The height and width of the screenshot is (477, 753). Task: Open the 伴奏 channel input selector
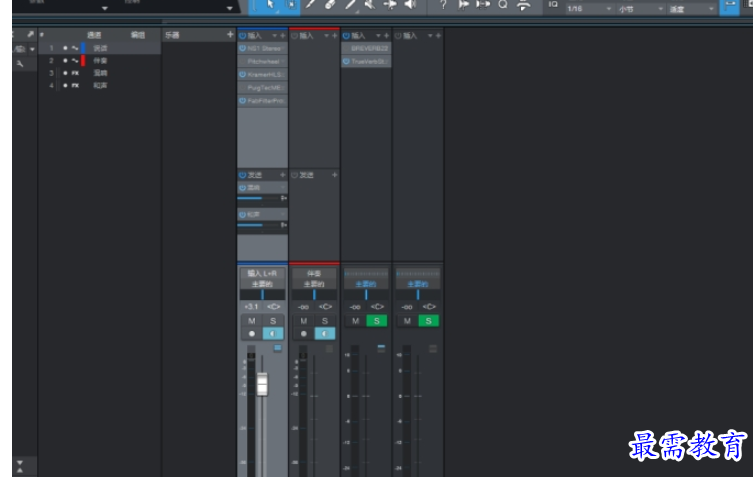[314, 273]
